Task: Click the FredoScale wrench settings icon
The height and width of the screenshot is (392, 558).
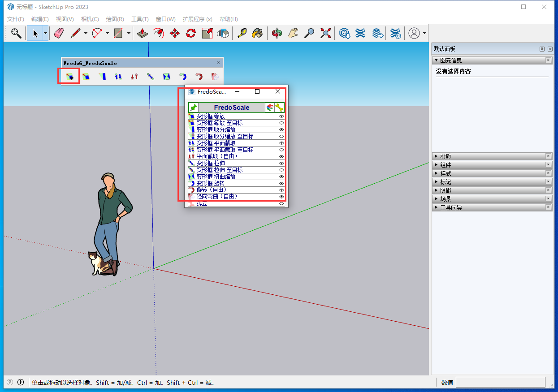Action: [x=279, y=108]
